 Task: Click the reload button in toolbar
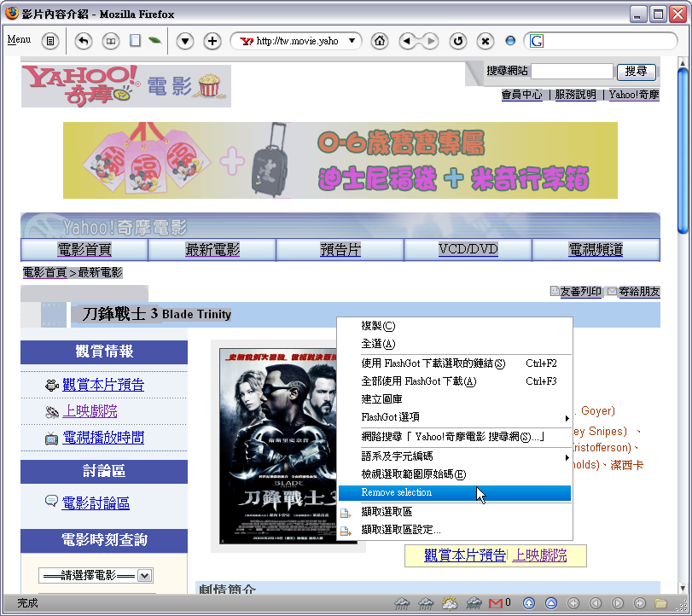tap(458, 41)
